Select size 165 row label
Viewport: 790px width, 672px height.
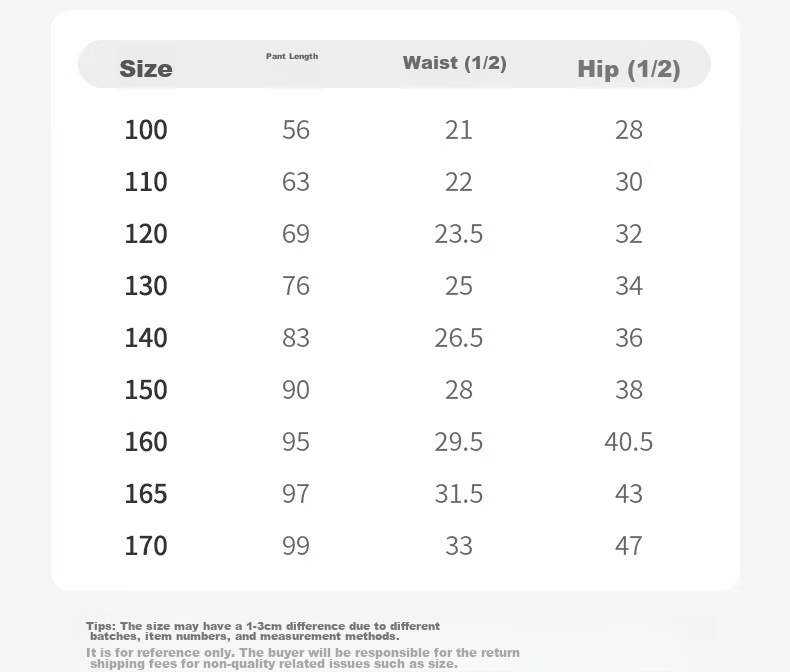click(146, 494)
